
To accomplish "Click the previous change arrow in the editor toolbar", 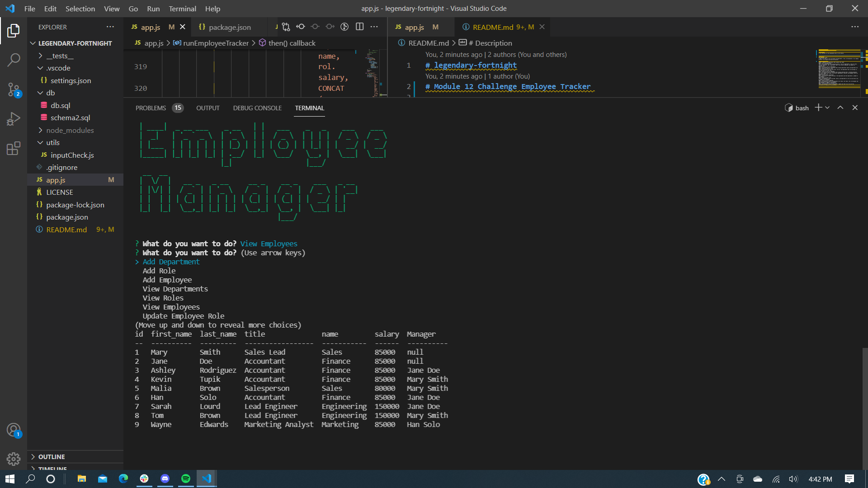I will point(301,27).
